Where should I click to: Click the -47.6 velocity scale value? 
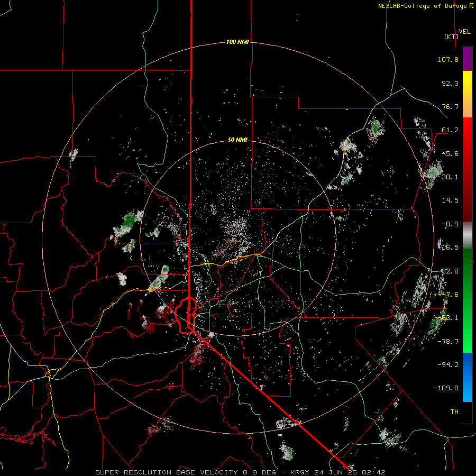tap(448, 295)
